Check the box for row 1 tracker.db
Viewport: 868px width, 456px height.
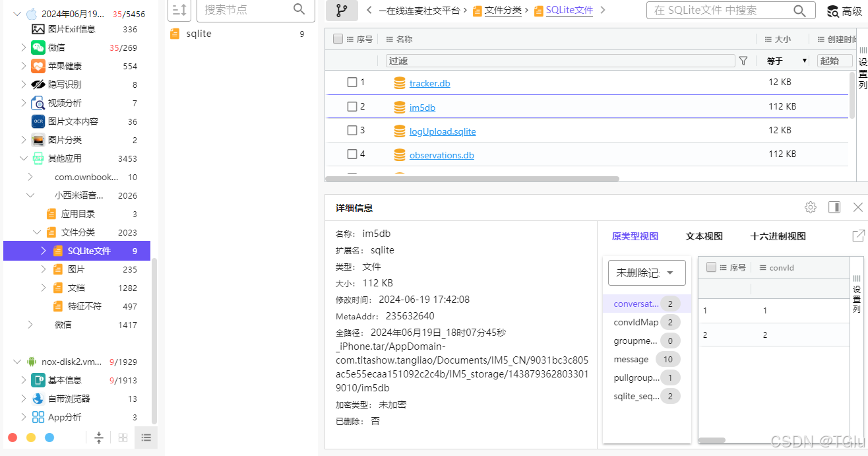click(352, 82)
